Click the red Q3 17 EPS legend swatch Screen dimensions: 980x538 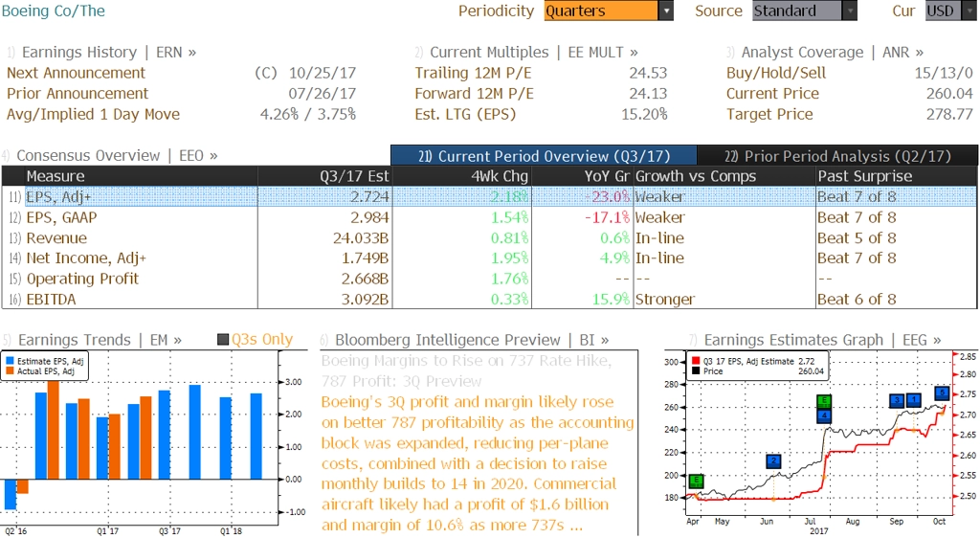[696, 361]
